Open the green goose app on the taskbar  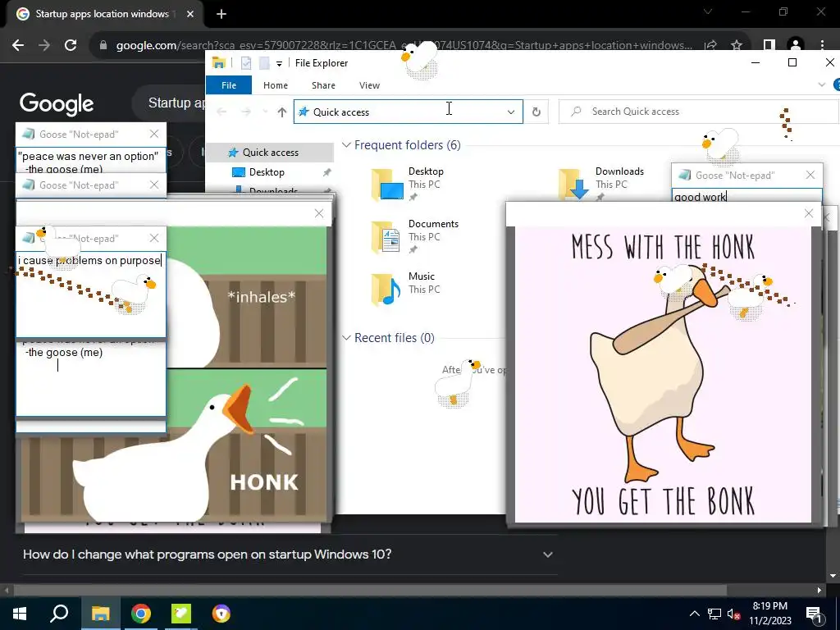click(181, 614)
